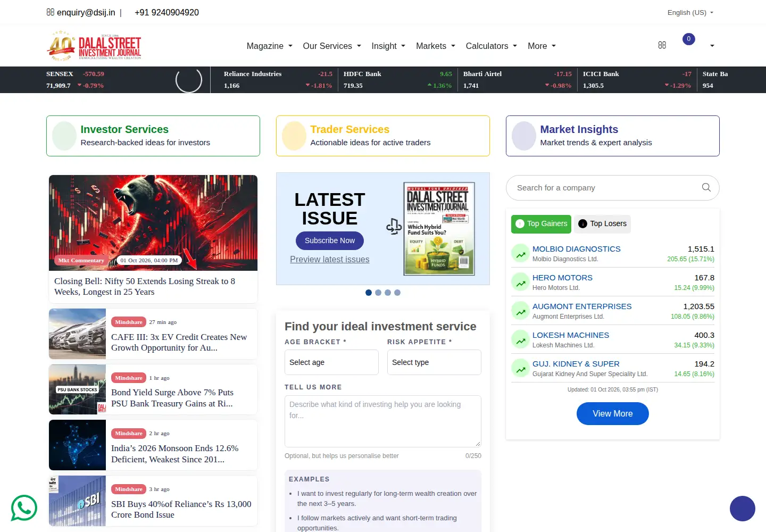Open the SBI Buys Reliance Bond article headline
Viewport: 766px width, 532px height.
pos(181,509)
